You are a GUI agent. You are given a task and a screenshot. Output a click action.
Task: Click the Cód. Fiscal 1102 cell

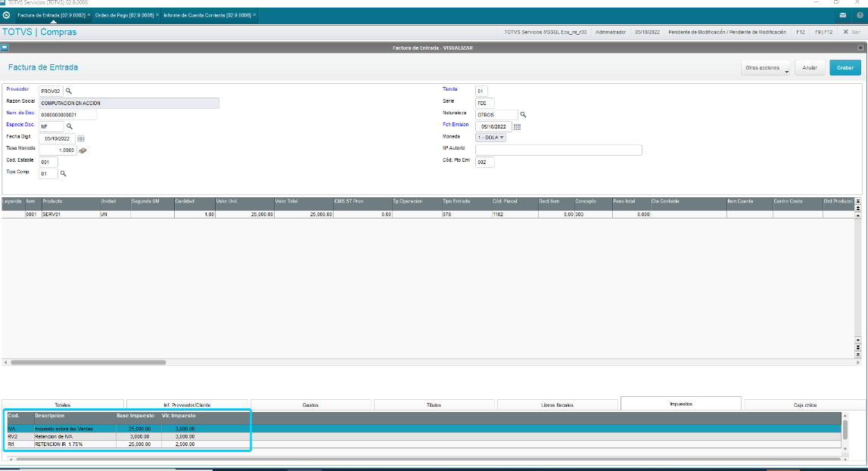(515, 215)
